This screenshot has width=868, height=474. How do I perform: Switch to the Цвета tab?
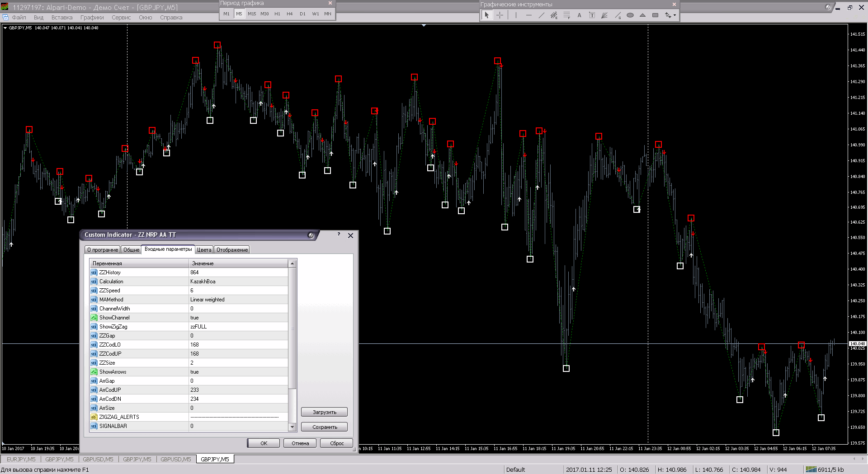pos(204,250)
